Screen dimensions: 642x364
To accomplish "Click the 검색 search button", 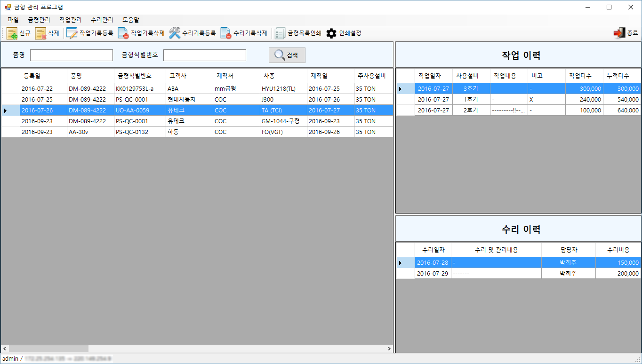I will 287,55.
